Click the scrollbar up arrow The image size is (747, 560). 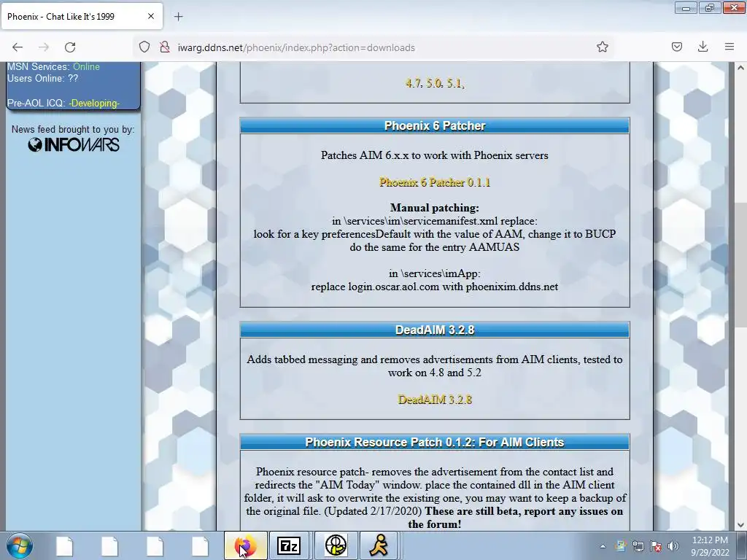click(740, 68)
